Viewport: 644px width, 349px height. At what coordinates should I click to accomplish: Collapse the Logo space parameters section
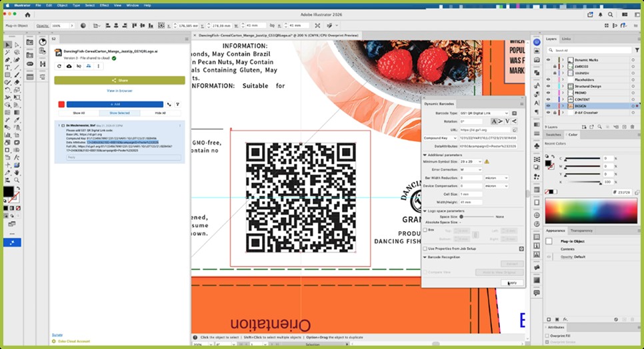click(x=425, y=210)
